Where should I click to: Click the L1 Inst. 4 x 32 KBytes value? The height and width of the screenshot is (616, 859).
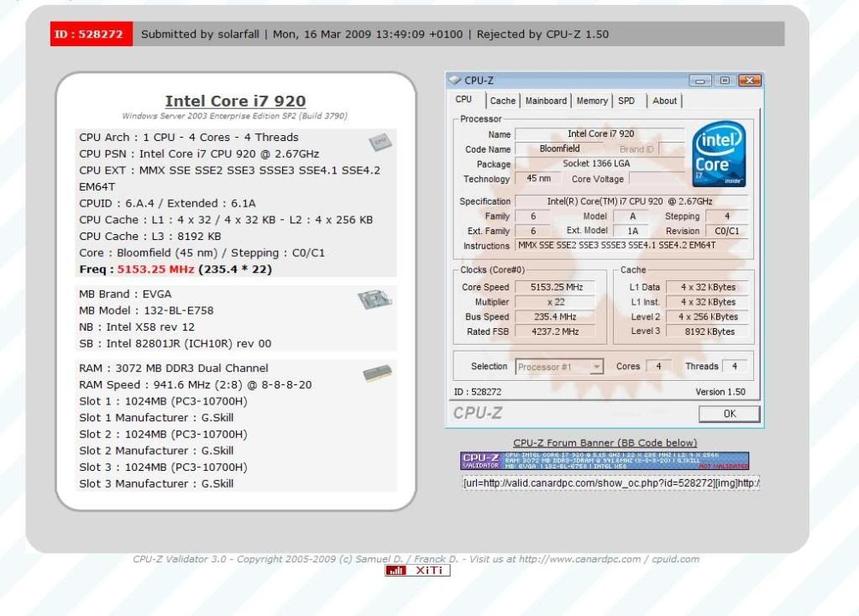(708, 301)
